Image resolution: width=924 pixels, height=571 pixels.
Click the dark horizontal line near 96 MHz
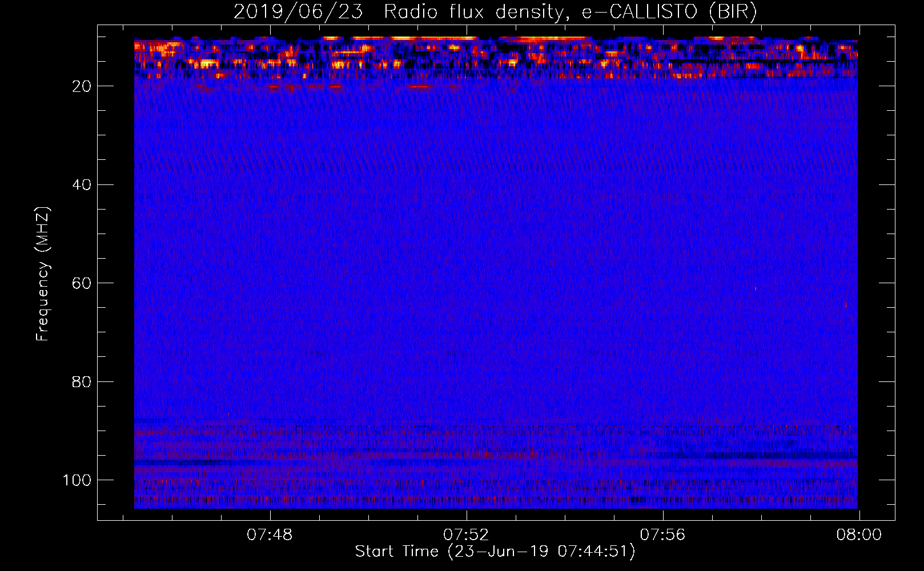171,461
